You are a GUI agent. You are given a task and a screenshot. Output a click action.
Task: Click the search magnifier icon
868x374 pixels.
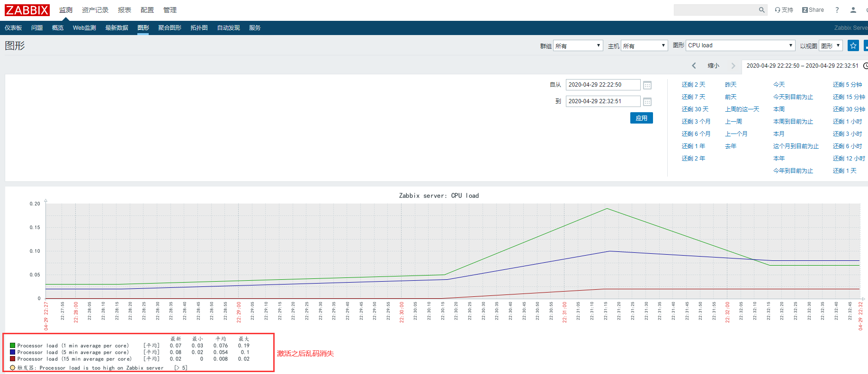761,10
